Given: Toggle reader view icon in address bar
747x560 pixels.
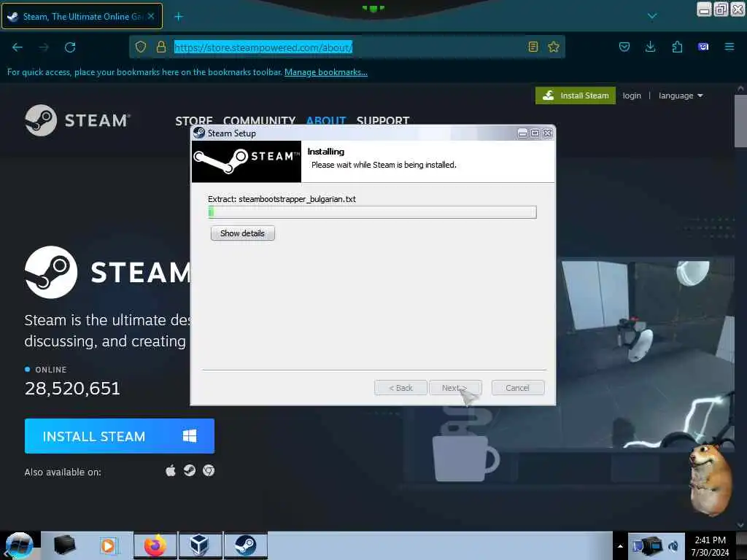Looking at the screenshot, I should pos(533,47).
